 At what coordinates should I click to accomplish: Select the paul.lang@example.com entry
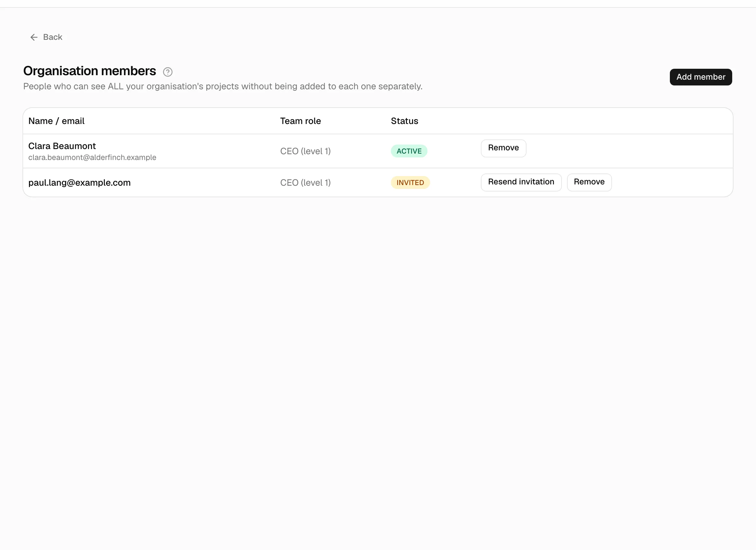(79, 183)
